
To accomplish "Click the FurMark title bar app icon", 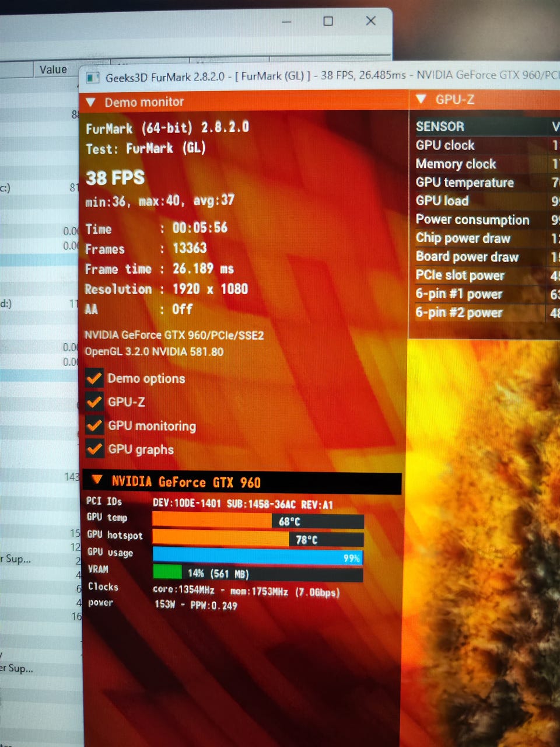I will 92,77.
